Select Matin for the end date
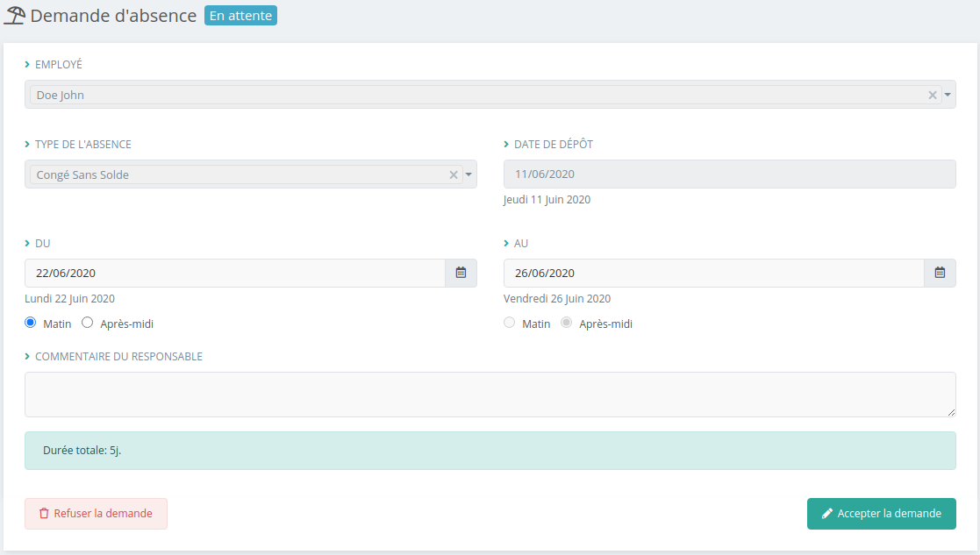 [510, 323]
